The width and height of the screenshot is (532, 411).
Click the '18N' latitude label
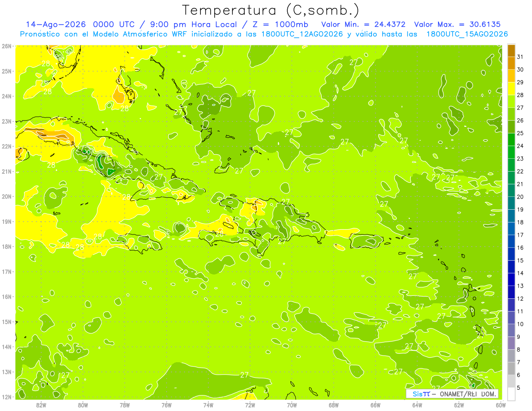6,247
